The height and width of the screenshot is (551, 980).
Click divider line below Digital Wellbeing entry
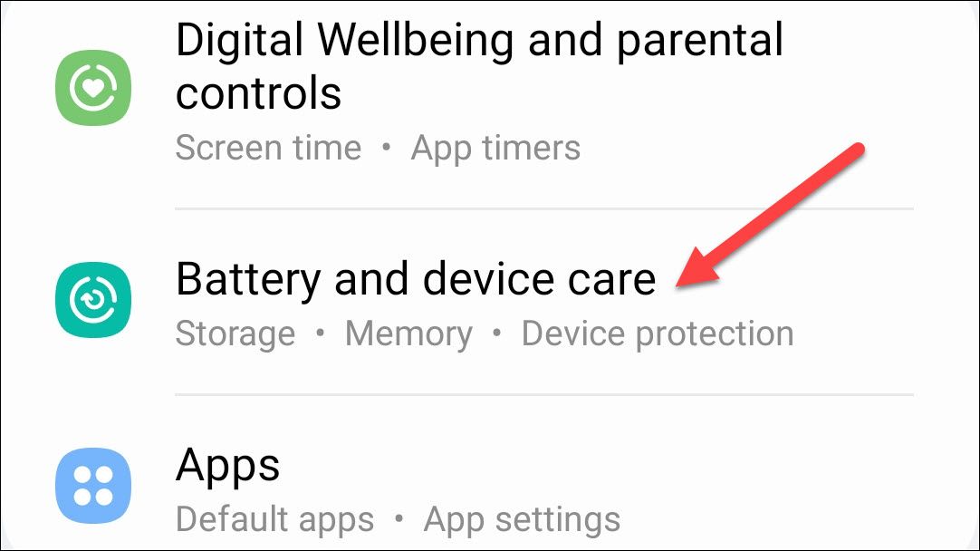click(x=544, y=208)
